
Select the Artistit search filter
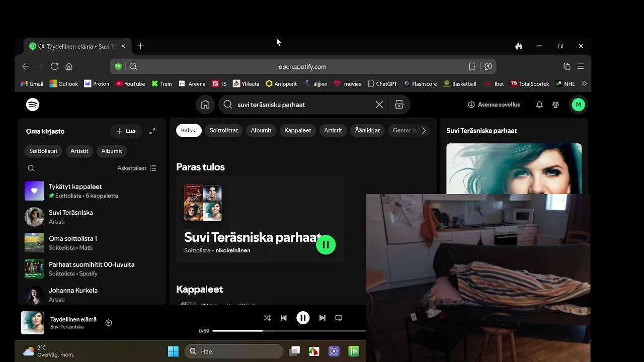click(333, 130)
